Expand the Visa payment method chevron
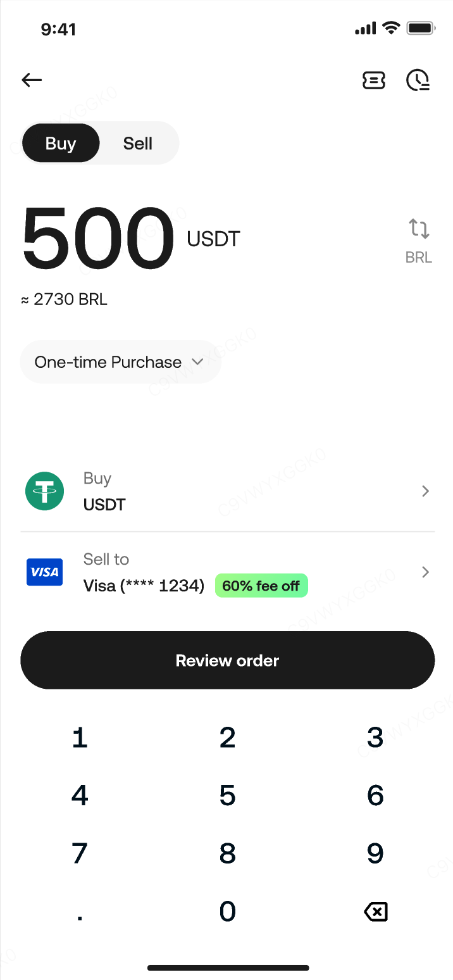The width and height of the screenshot is (453, 980). tap(425, 572)
